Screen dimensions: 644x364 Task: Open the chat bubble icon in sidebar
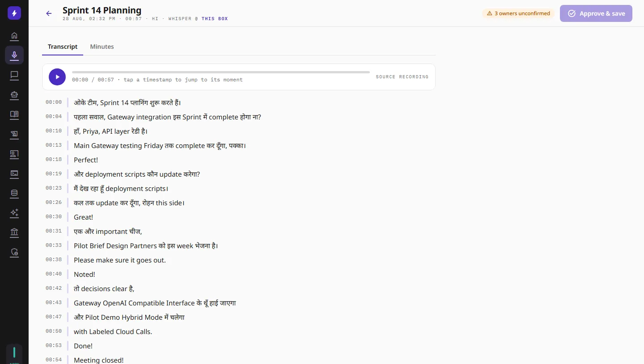click(x=14, y=75)
